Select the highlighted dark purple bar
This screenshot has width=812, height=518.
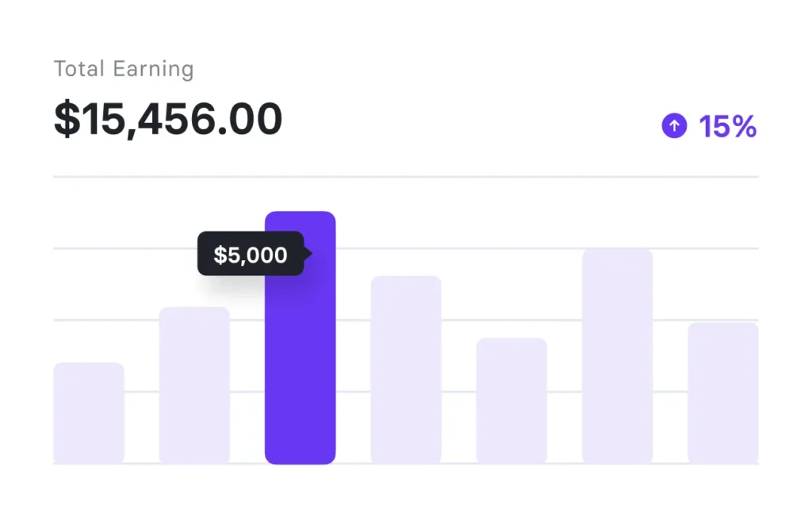(300, 357)
